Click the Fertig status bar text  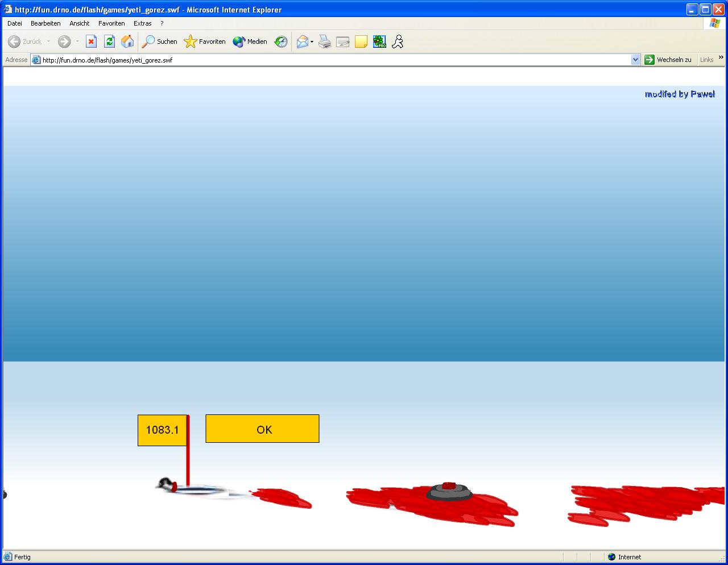23,557
